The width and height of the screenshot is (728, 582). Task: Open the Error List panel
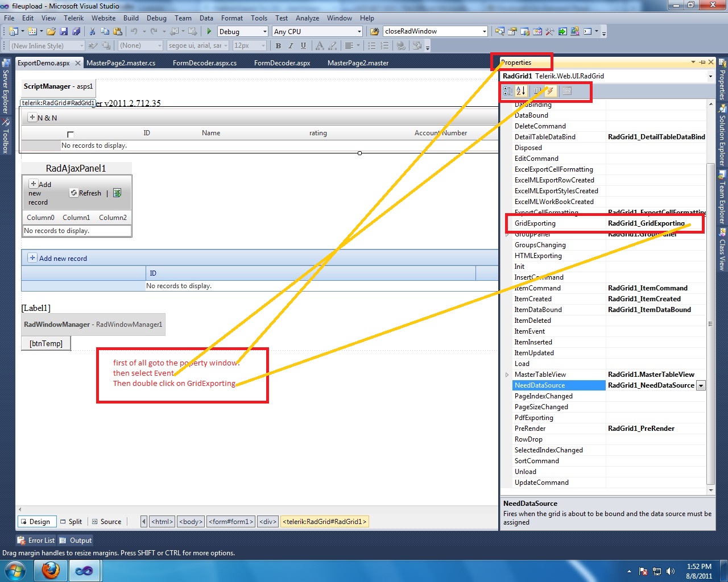click(x=36, y=541)
